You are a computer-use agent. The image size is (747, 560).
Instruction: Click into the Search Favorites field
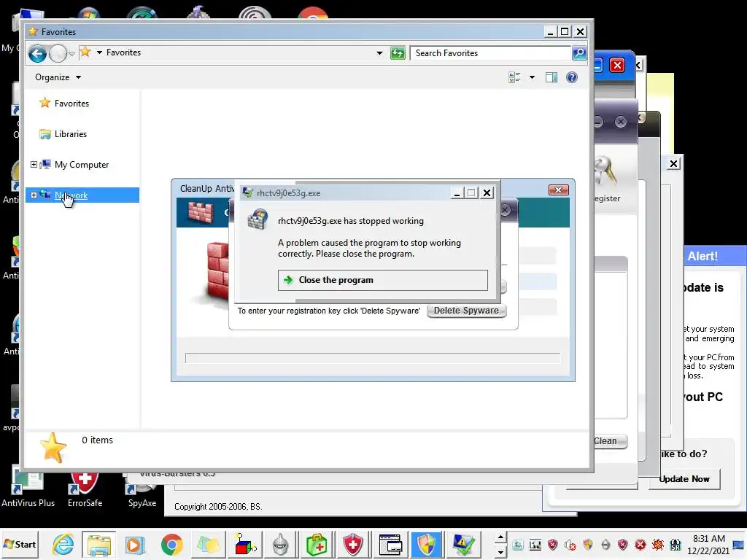491,52
